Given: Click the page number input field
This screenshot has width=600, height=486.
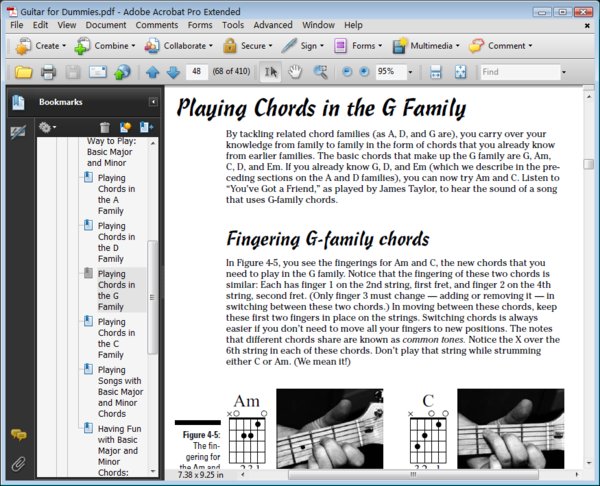Looking at the screenshot, I should pyautogui.click(x=197, y=72).
